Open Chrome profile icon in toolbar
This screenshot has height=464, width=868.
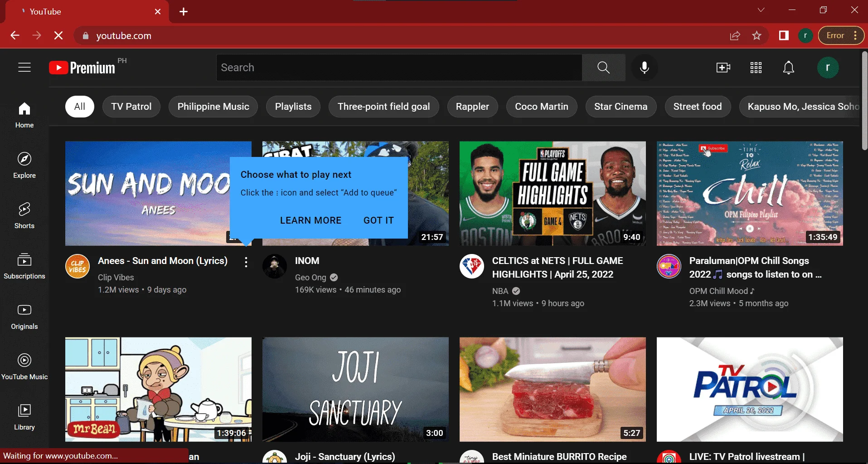pos(805,35)
